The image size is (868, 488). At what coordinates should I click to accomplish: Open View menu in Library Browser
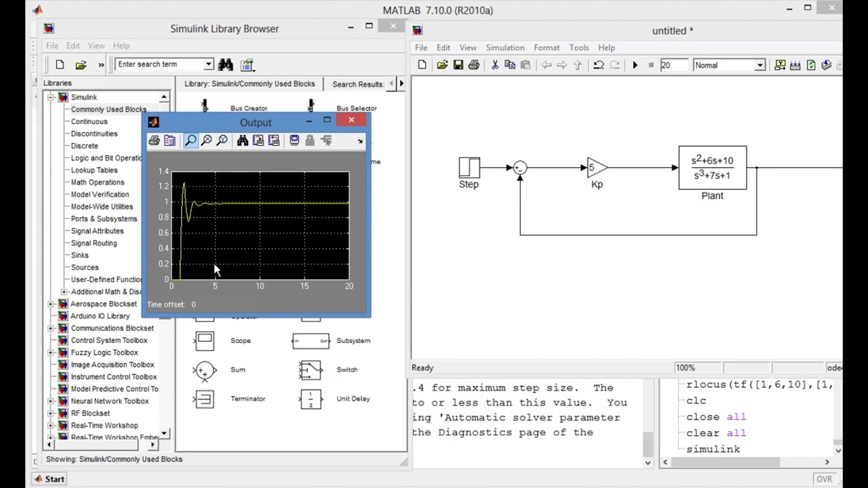(x=96, y=45)
